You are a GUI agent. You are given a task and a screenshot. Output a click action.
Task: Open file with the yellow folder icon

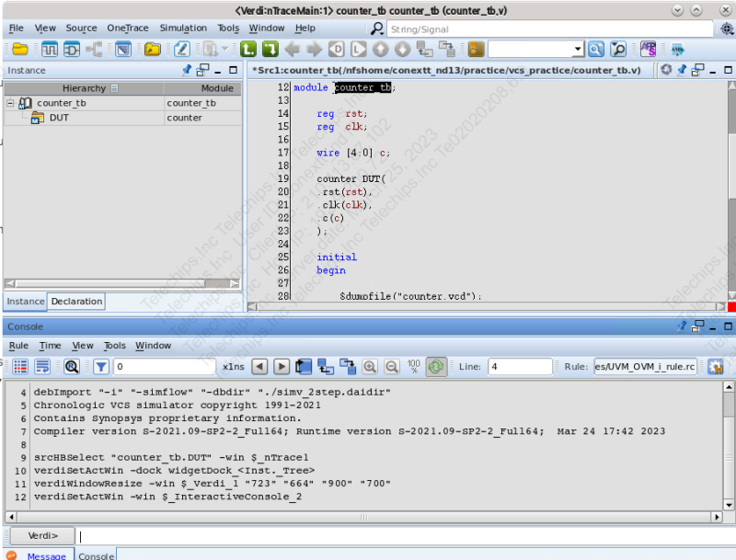point(20,50)
